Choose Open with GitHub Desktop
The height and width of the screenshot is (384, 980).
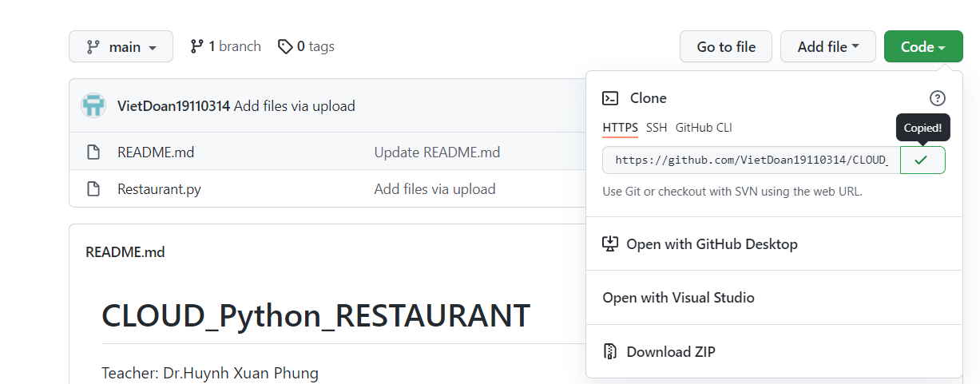click(x=774, y=243)
